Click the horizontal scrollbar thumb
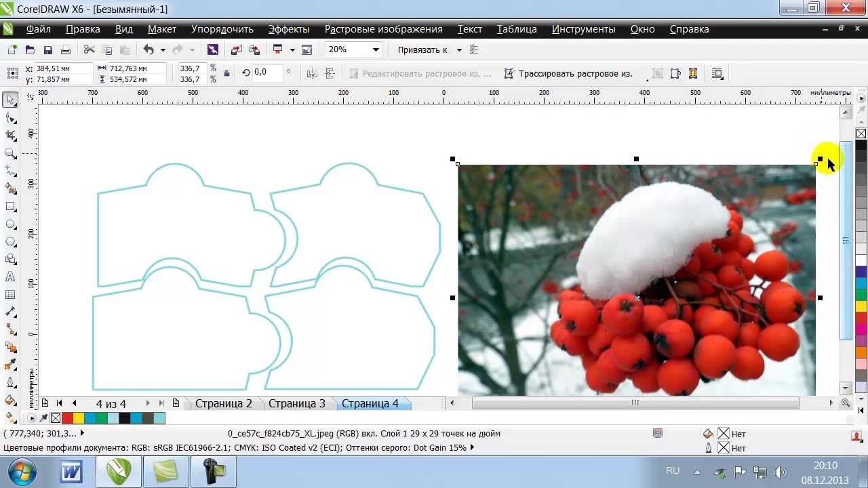The image size is (868, 488). click(635, 403)
